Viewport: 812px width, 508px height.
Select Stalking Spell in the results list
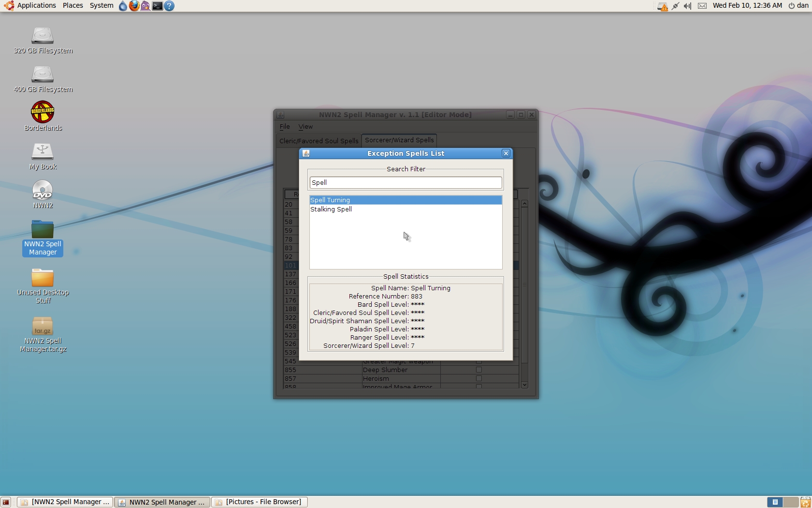(331, 209)
